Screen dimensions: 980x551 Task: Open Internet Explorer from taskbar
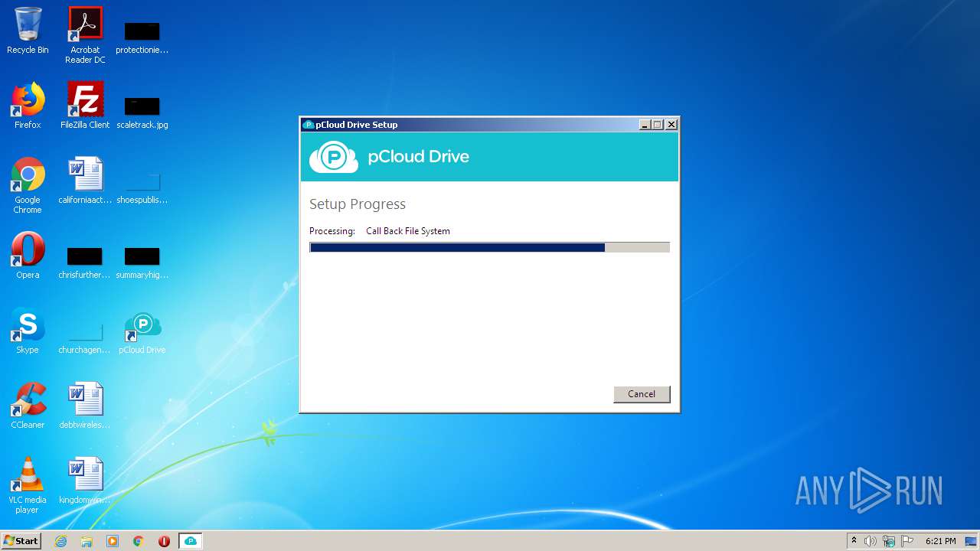pyautogui.click(x=61, y=541)
